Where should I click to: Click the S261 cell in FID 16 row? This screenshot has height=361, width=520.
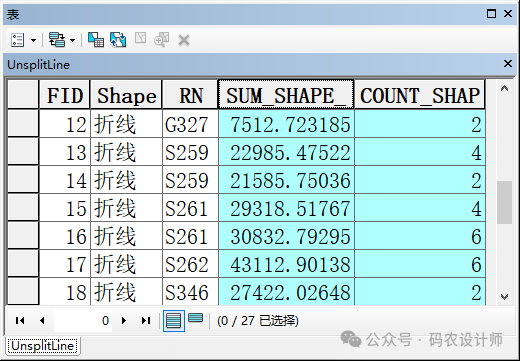tap(190, 236)
